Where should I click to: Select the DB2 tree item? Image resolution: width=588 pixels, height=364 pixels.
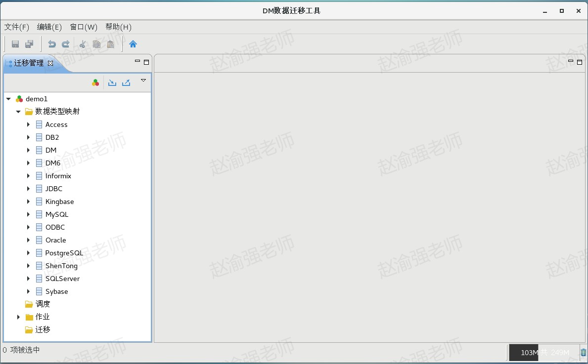coord(52,137)
